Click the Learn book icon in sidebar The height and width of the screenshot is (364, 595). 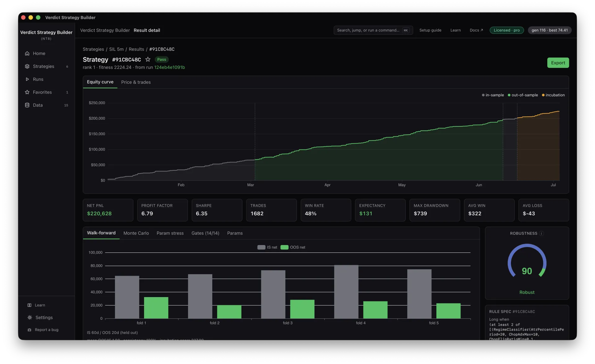29,305
